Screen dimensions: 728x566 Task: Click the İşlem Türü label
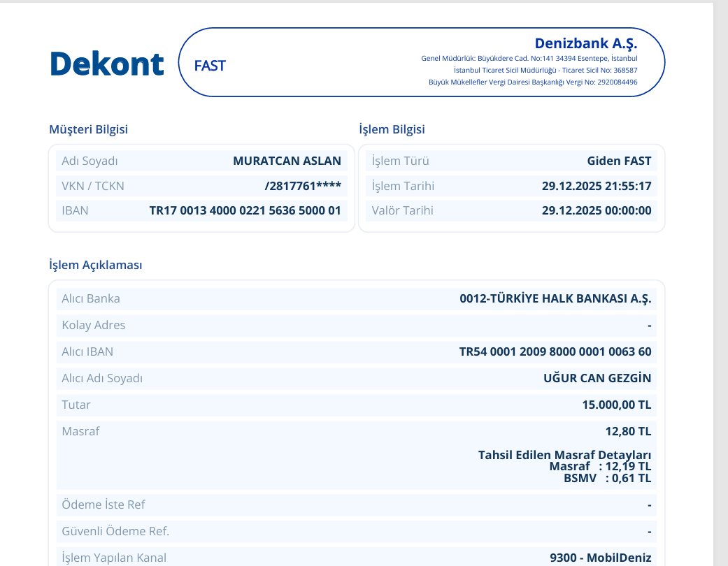(400, 161)
